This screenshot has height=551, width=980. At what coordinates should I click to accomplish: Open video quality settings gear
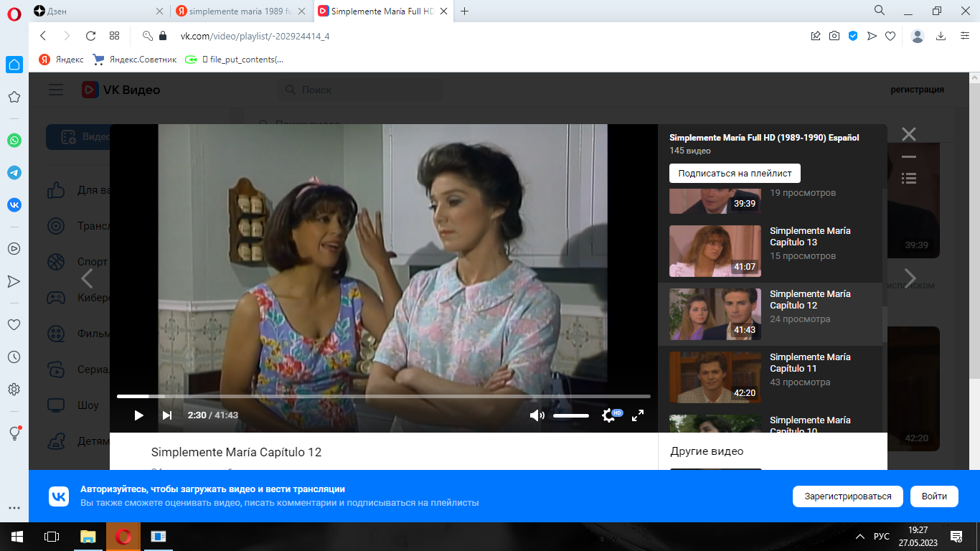608,415
